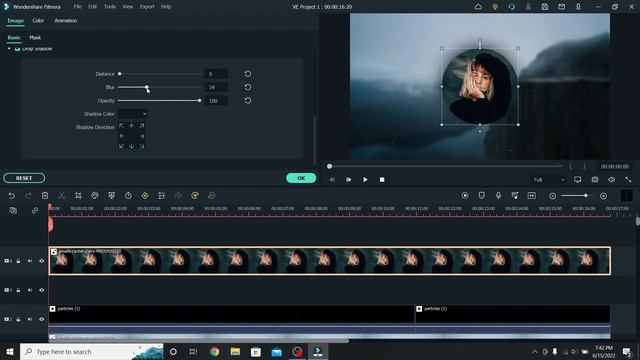The width and height of the screenshot is (640, 360).
Task: Open the preview on external monitor icon
Action: [x=578, y=180]
